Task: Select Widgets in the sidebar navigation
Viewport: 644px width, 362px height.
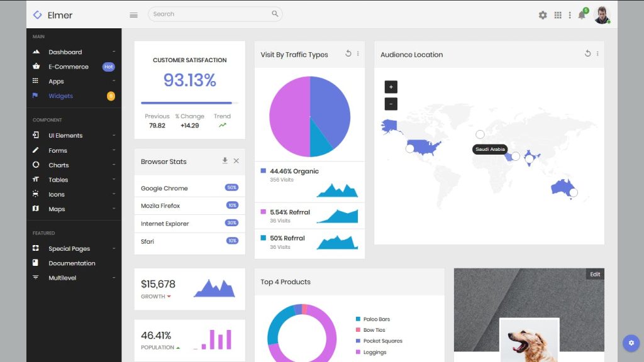Action: 60,96
